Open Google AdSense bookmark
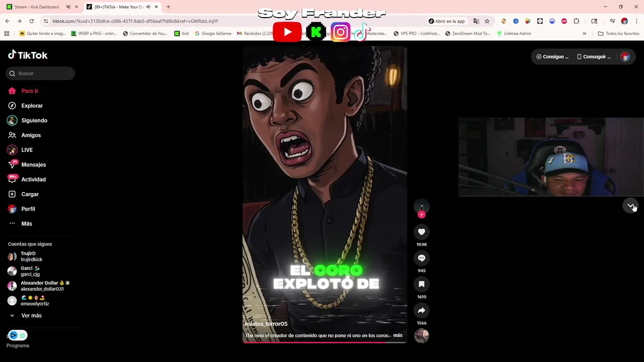Image resolution: width=644 pixels, height=362 pixels. 213,34
